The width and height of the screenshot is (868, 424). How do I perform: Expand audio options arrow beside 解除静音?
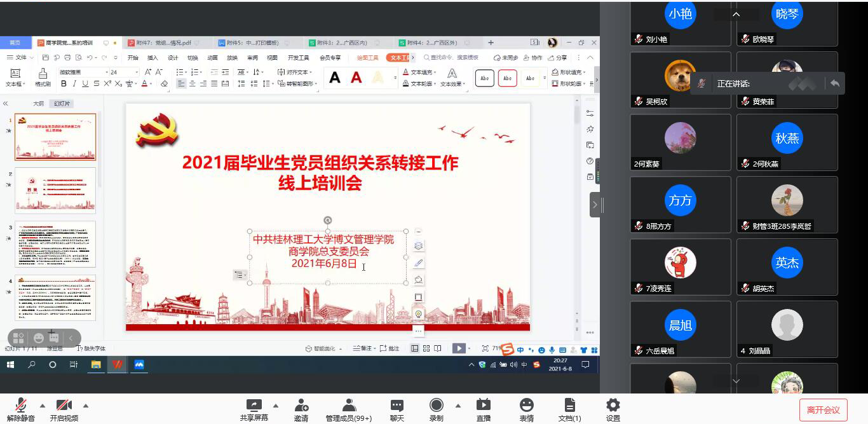pos(43,406)
